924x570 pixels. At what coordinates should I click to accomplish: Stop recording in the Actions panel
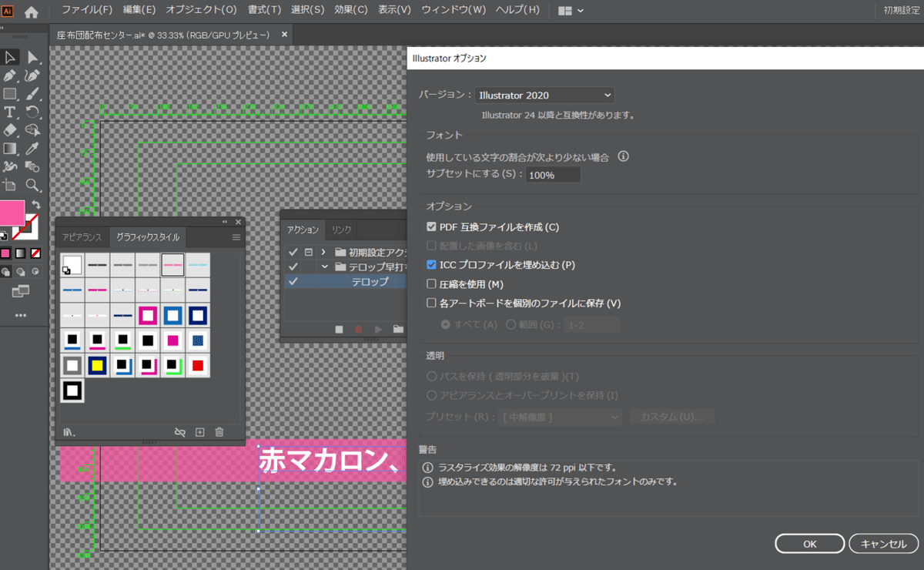click(339, 330)
